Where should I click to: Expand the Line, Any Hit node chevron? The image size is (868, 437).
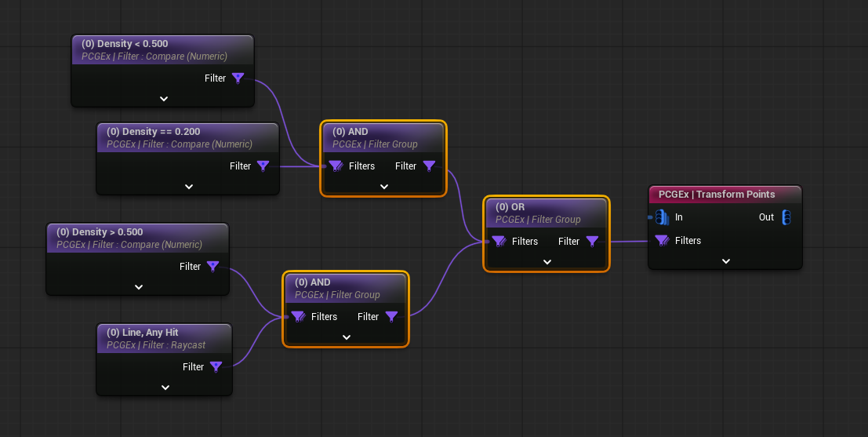(x=165, y=388)
